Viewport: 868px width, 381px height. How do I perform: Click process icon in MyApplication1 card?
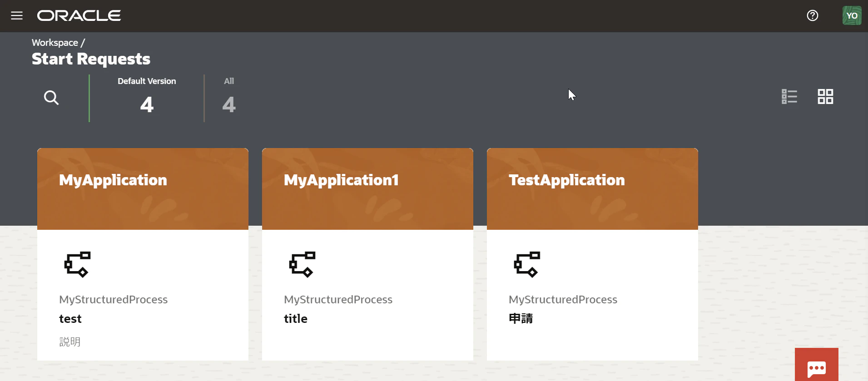[x=302, y=264]
